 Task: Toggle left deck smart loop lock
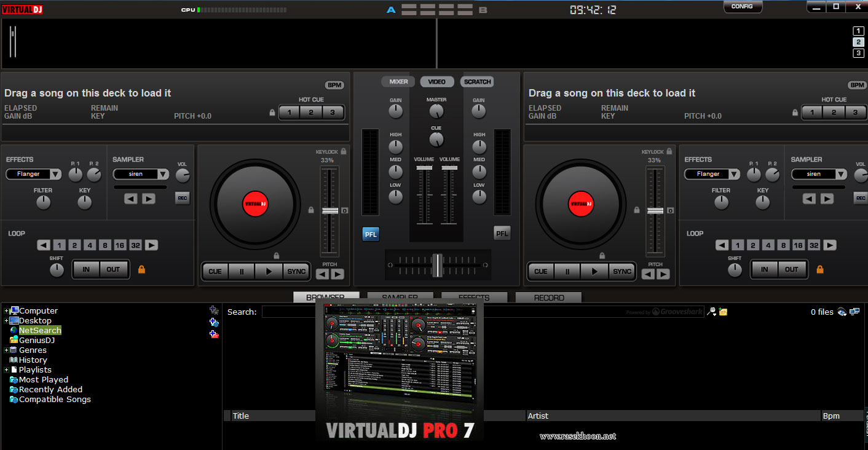click(x=141, y=269)
